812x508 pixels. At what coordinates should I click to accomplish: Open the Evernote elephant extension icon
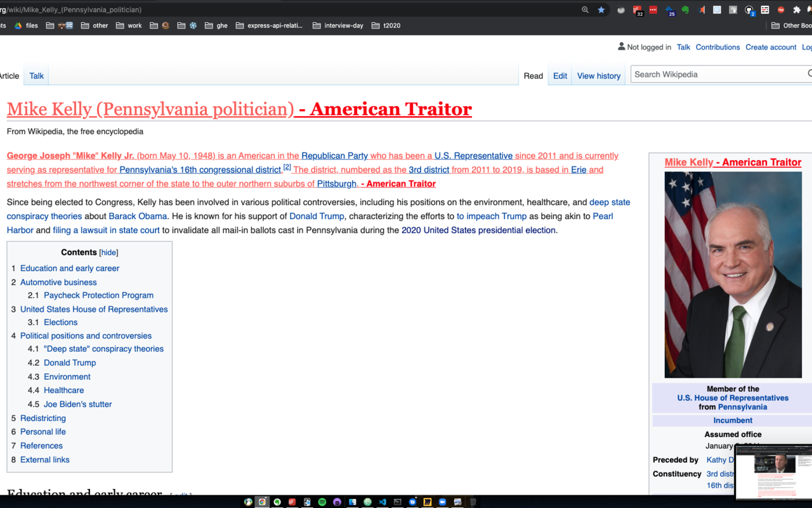(x=685, y=10)
